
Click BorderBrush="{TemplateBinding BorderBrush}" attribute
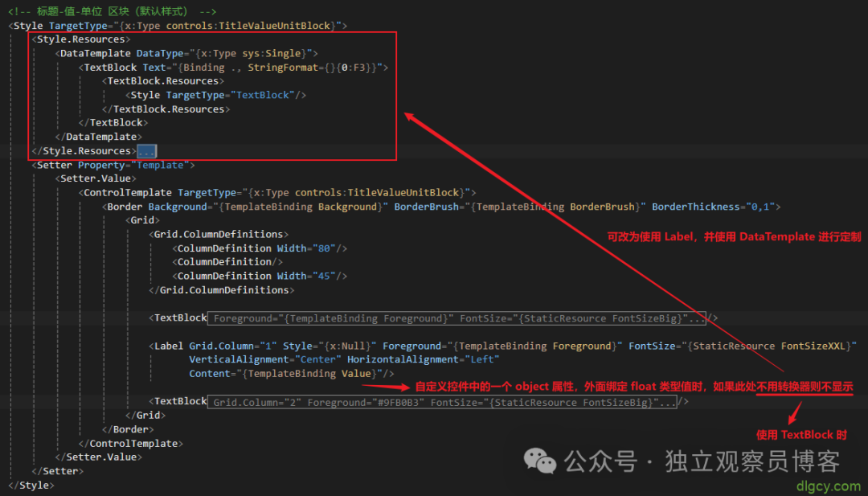click(520, 207)
